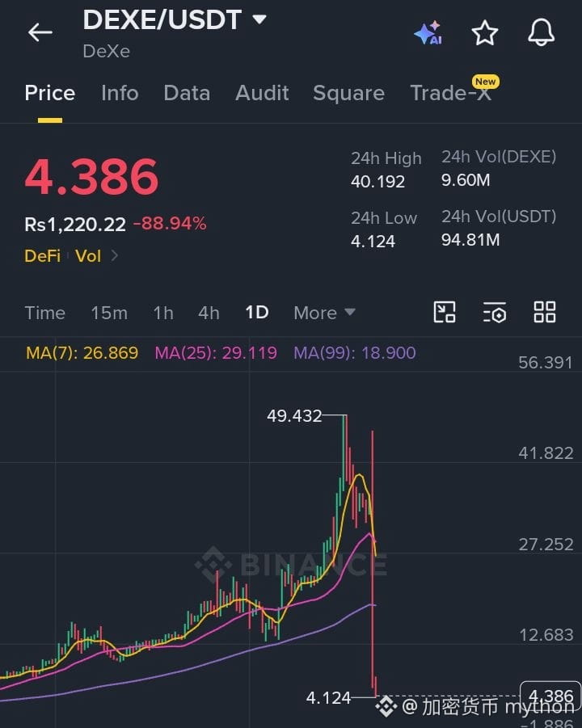Viewport: 582px width, 728px height.
Task: Switch to the Audit tab
Action: [x=262, y=93]
